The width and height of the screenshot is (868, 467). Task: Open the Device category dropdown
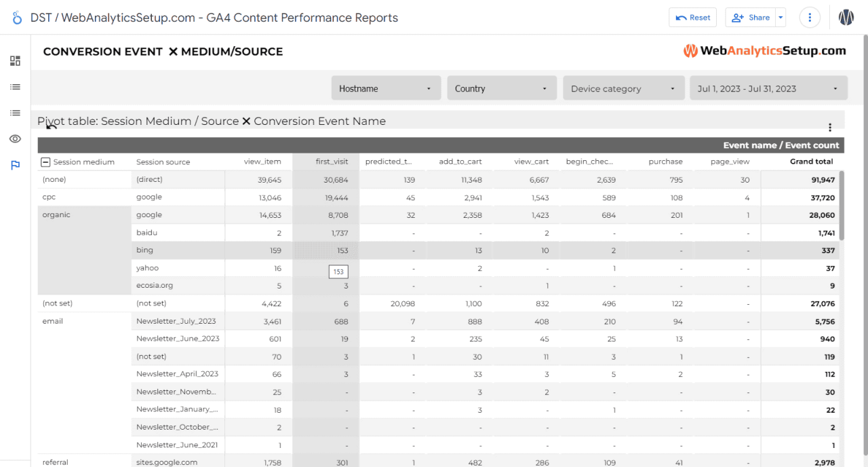tap(623, 88)
